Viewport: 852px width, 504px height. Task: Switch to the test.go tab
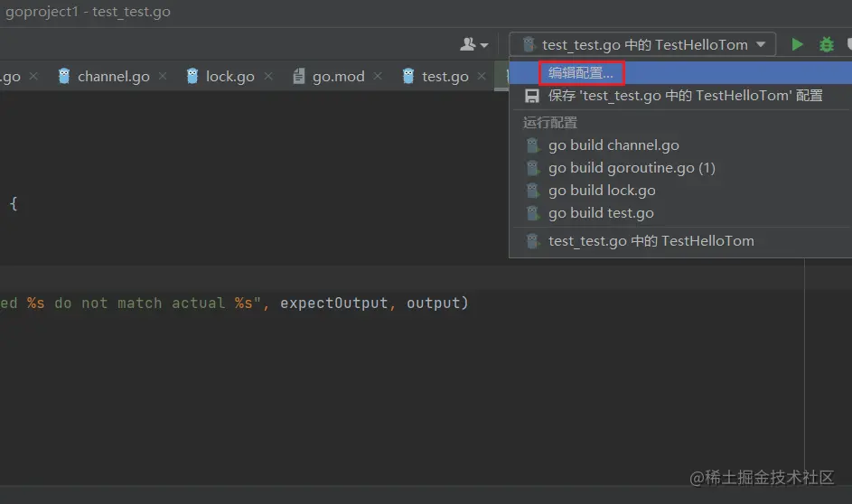click(445, 77)
